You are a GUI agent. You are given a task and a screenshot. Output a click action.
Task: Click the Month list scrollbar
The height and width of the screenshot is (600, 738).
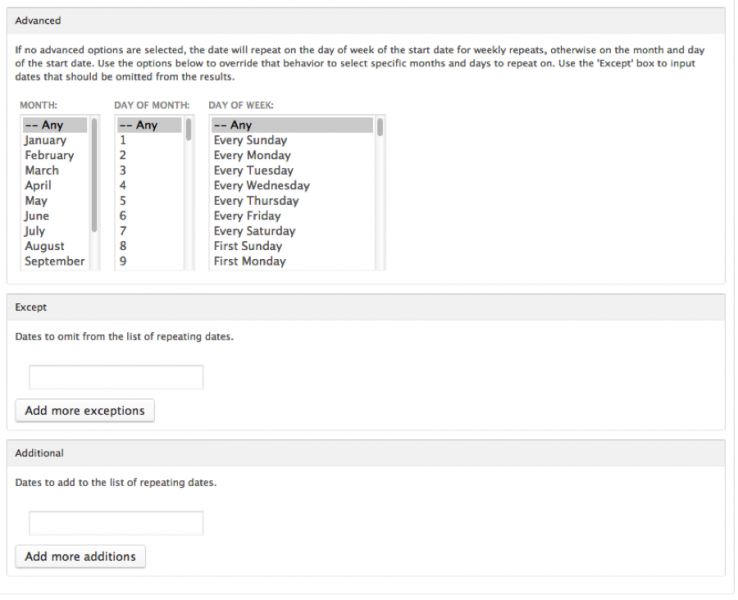pos(95,175)
